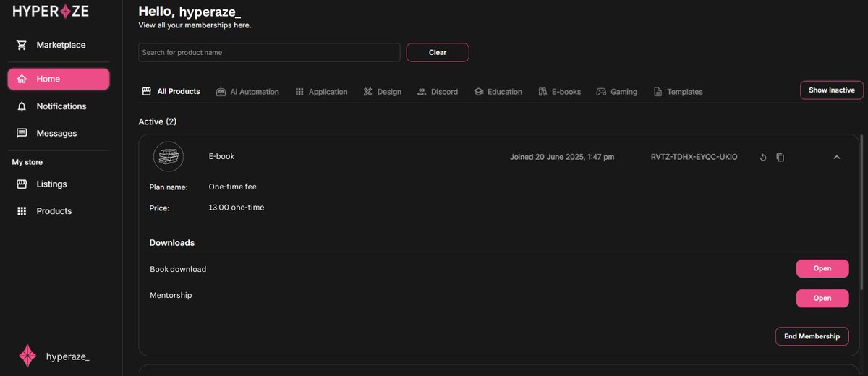The height and width of the screenshot is (376, 868).
Task: Click the Home house icon
Action: tap(22, 79)
